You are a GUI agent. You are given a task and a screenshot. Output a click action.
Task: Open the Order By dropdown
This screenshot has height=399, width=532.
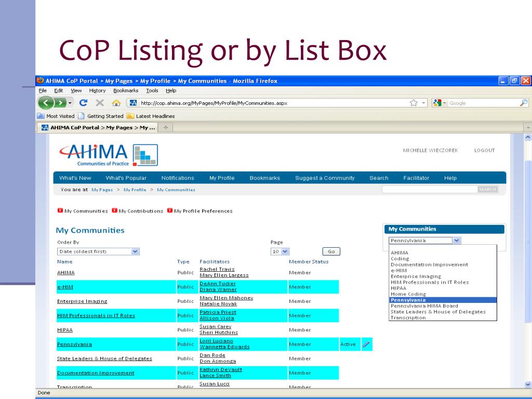[x=98, y=251]
